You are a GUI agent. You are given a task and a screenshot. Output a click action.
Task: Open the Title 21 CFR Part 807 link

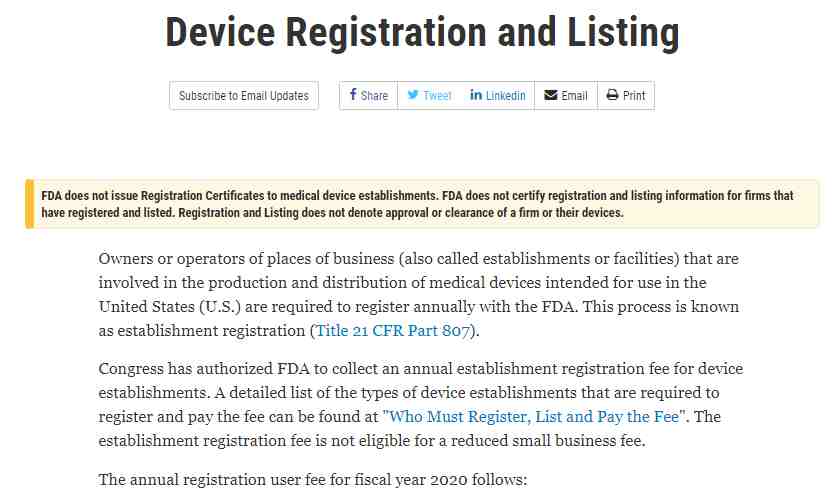coord(393,330)
